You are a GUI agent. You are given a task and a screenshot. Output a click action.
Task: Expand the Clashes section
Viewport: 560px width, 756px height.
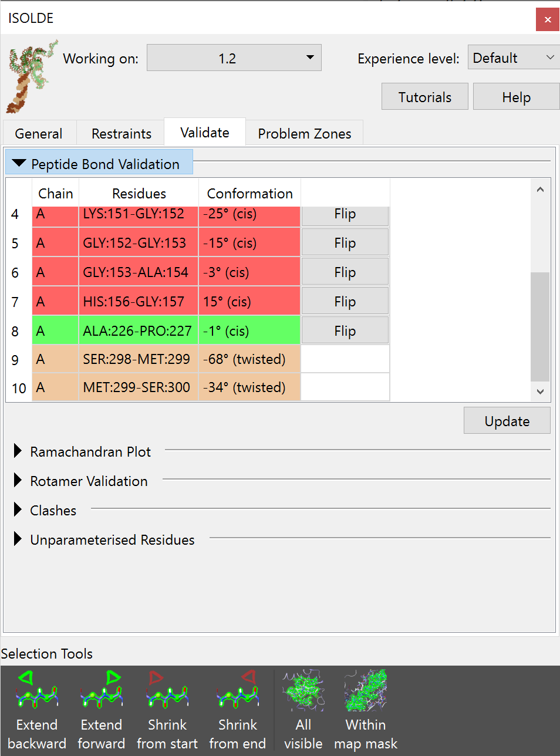tap(18, 510)
